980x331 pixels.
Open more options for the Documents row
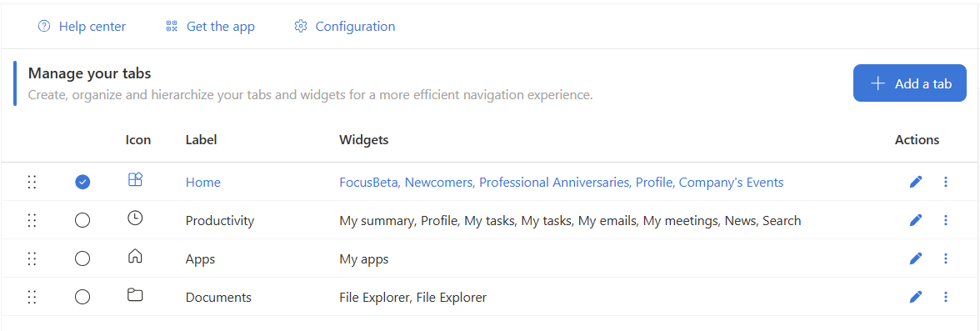point(946,297)
